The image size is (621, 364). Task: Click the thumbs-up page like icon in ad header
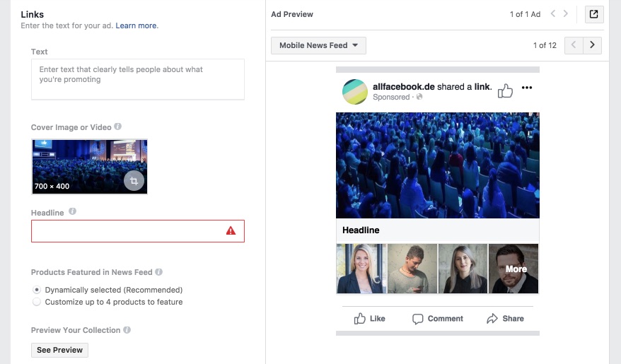click(x=505, y=90)
